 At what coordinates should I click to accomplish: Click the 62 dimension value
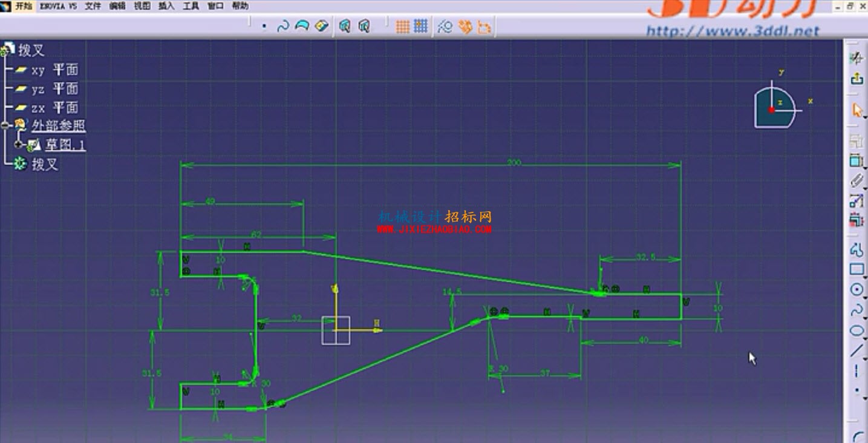pos(256,234)
